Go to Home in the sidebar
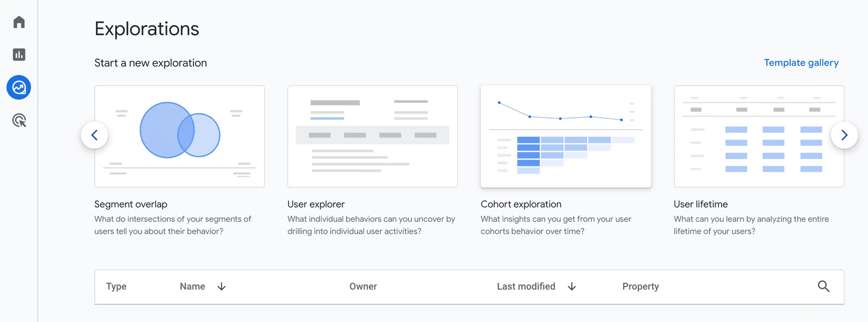This screenshot has width=868, height=322. [x=19, y=22]
